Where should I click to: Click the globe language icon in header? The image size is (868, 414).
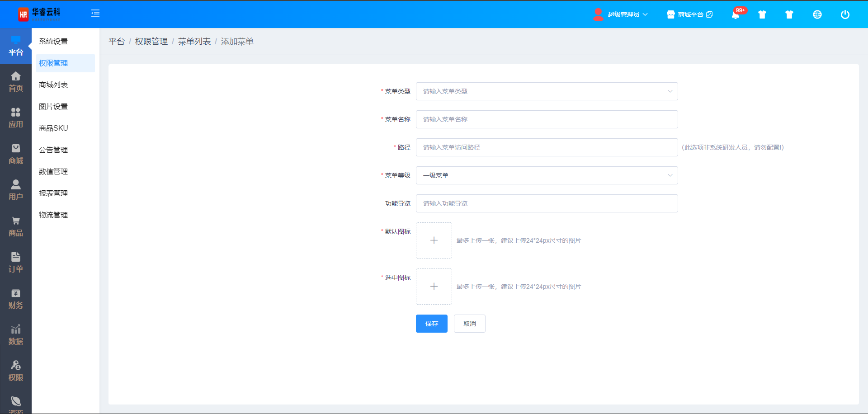click(x=817, y=14)
